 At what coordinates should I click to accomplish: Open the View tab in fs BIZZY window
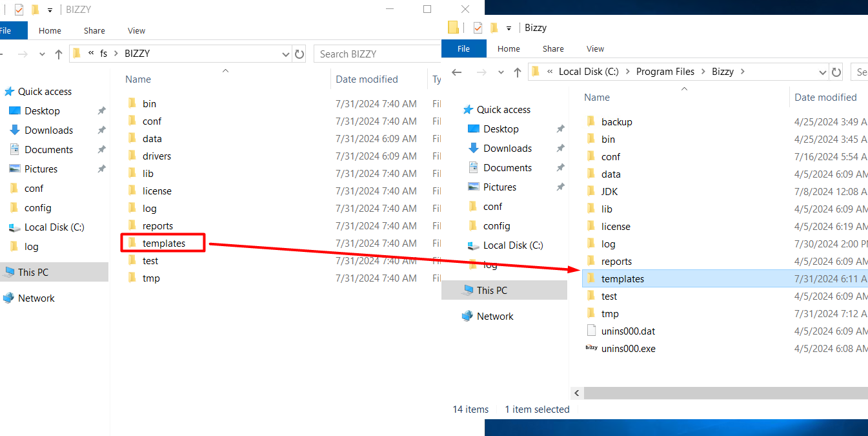coord(136,30)
